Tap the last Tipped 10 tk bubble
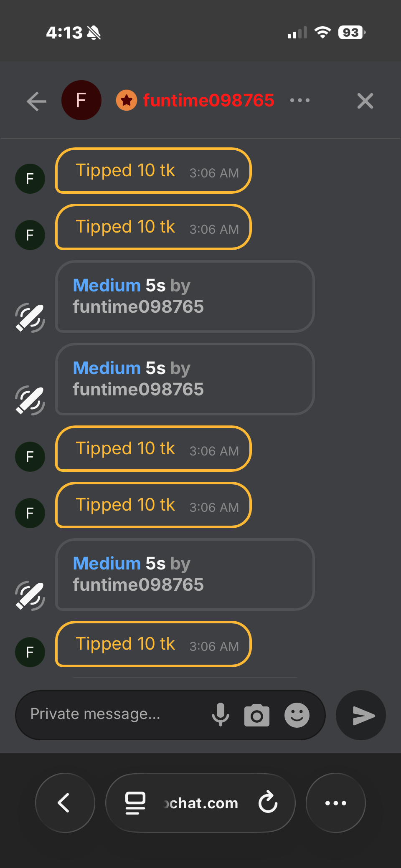The height and width of the screenshot is (868, 401). tap(153, 644)
